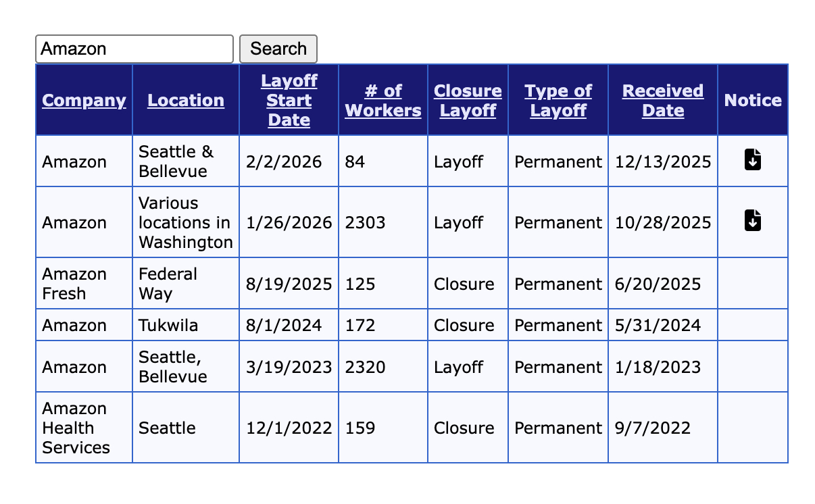The height and width of the screenshot is (504, 815).
Task: Click the 2320 workers cell
Action: point(366,368)
